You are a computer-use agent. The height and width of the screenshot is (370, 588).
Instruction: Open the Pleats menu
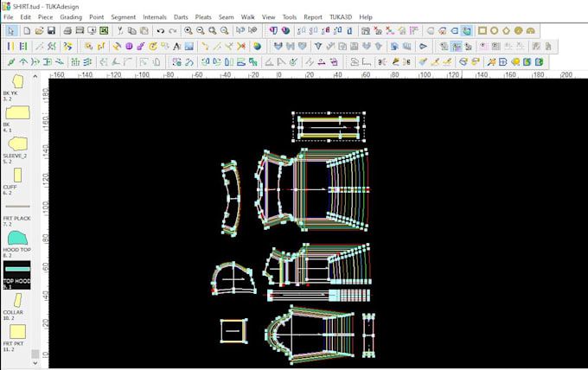(x=204, y=16)
